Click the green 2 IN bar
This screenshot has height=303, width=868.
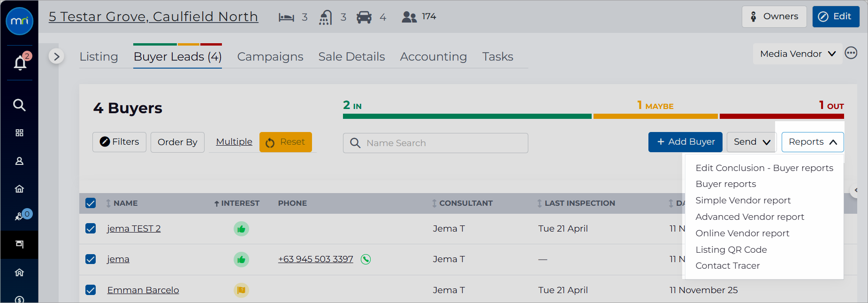point(467,116)
